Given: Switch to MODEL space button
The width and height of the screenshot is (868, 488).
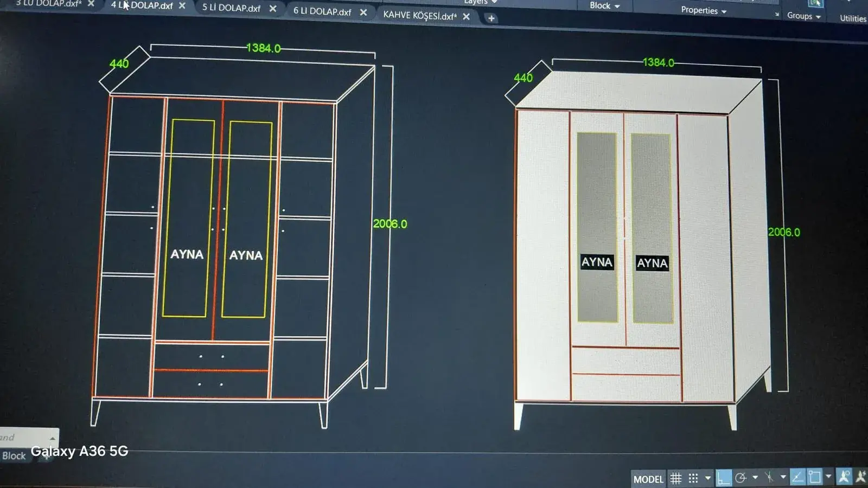Looking at the screenshot, I should (x=648, y=479).
